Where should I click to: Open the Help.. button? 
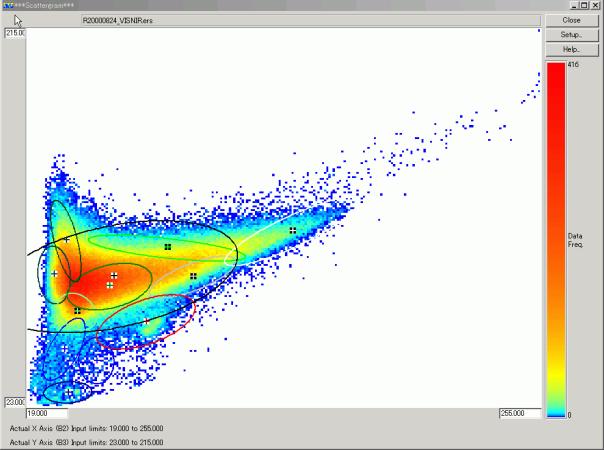tap(572, 48)
